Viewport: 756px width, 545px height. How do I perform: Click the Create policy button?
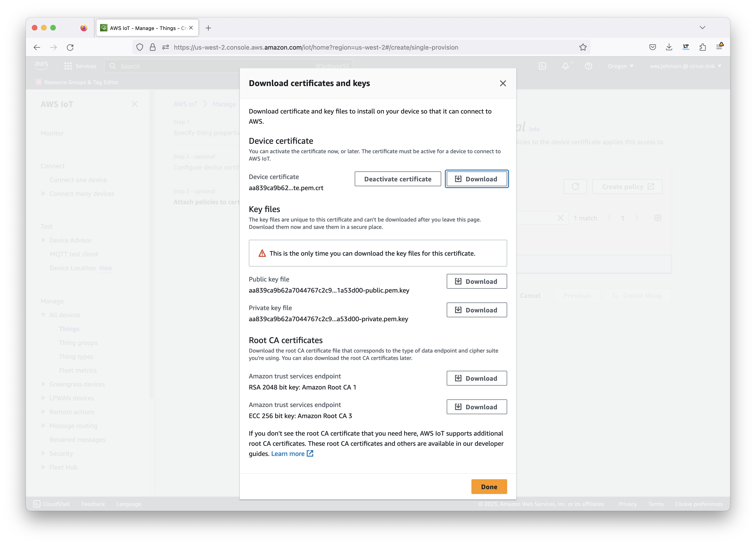[627, 186]
